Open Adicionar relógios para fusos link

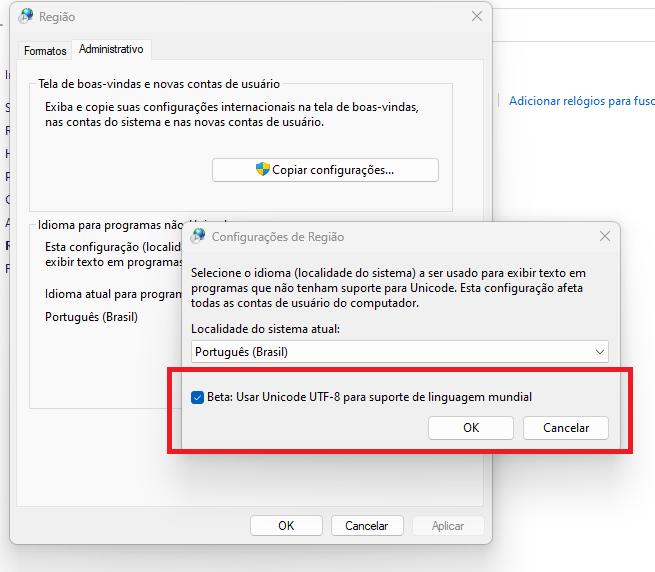pos(582,101)
